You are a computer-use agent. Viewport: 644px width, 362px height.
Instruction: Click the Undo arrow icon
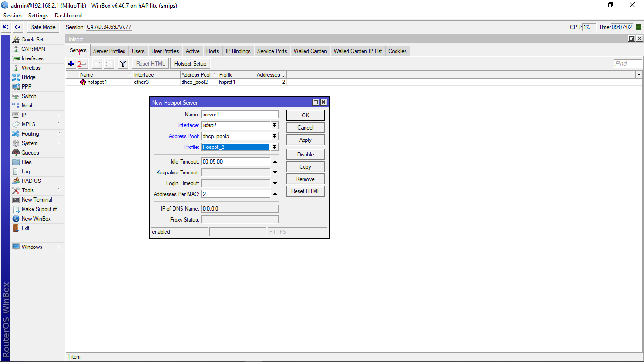click(6, 27)
